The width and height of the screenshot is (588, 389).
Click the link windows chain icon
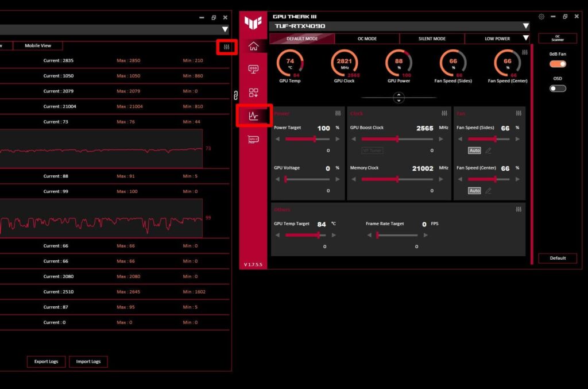pyautogui.click(x=235, y=95)
